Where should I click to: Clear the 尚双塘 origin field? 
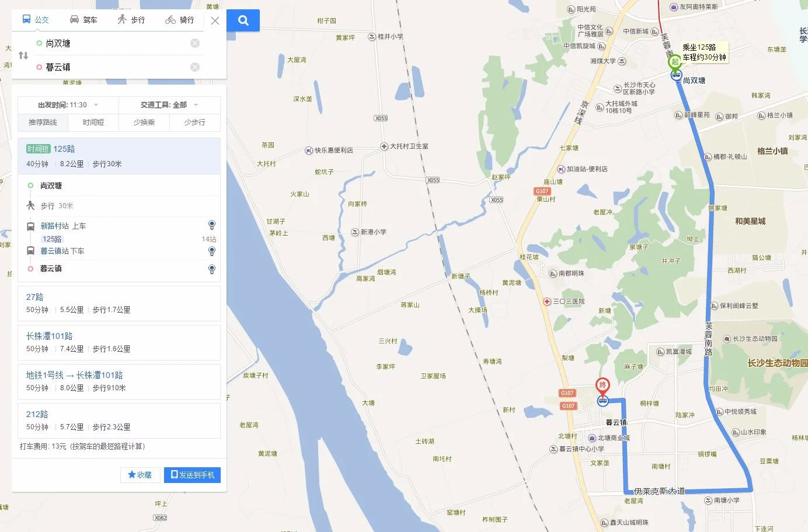pos(195,43)
